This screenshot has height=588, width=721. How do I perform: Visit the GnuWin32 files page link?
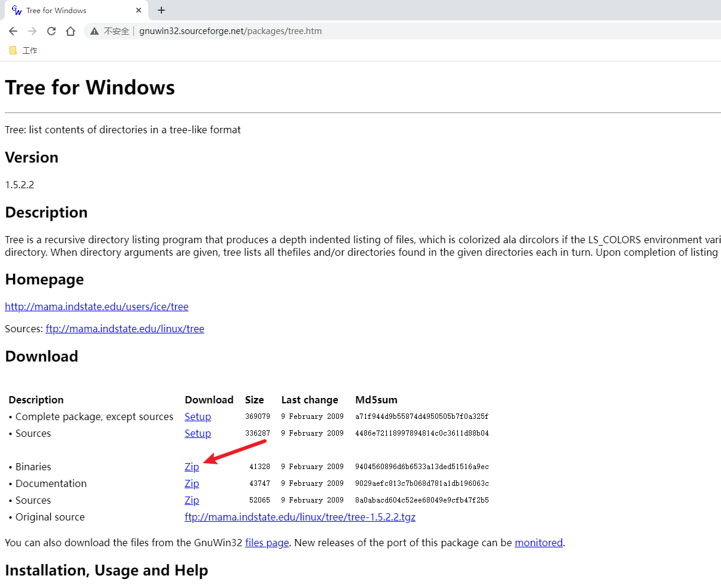tap(267, 542)
